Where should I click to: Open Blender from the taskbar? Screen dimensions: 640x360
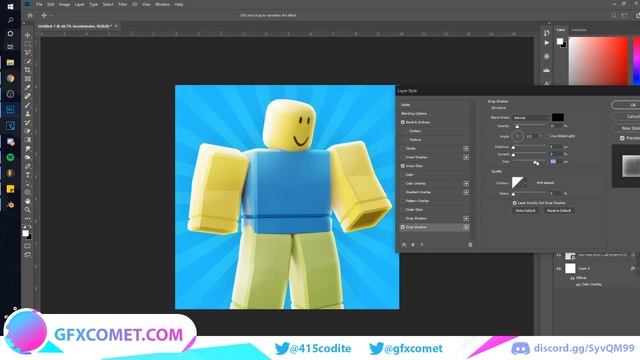pos(10,204)
